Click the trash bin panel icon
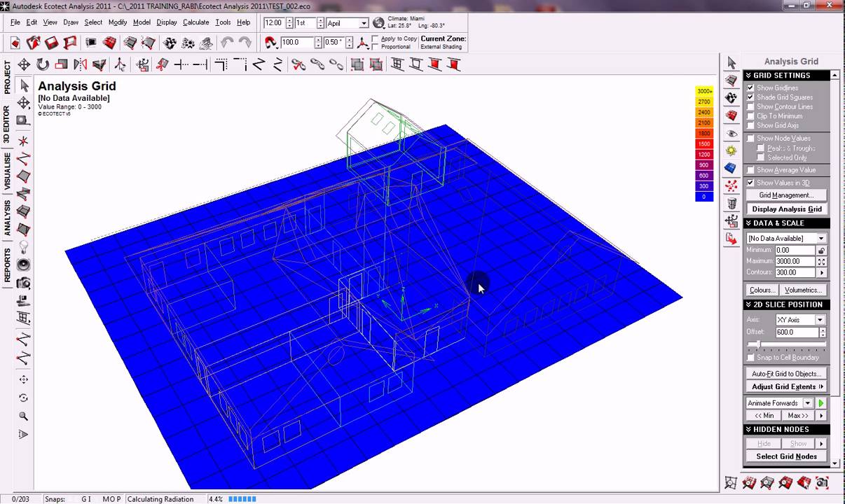Viewport: 845px width, 504px height. coord(731,204)
